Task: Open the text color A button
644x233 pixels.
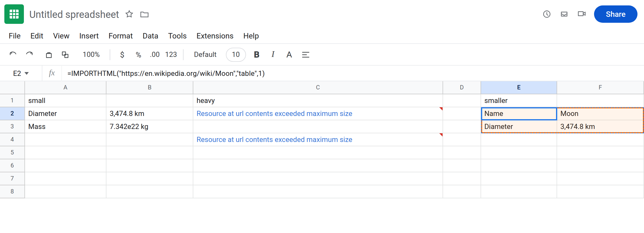Action: pyautogui.click(x=289, y=55)
